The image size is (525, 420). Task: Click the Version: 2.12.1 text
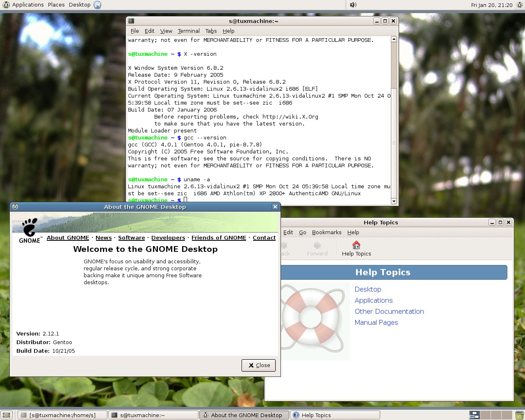point(38,334)
